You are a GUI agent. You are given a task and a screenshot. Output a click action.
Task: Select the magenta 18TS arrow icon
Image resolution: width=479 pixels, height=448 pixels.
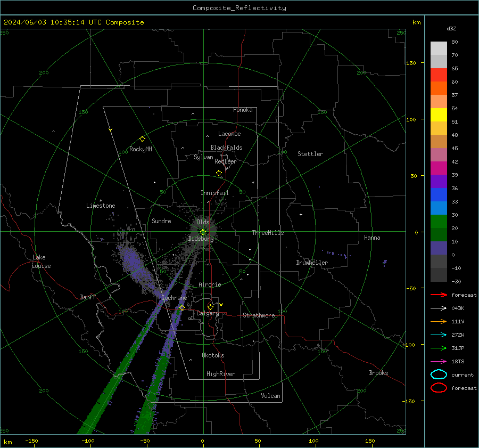tap(439, 362)
